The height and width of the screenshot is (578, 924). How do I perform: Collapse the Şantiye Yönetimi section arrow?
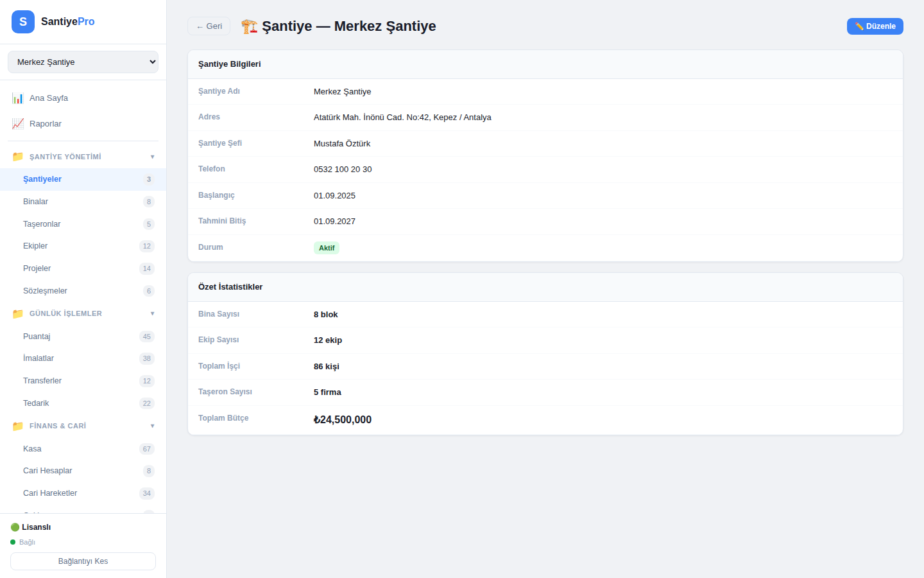pos(152,157)
